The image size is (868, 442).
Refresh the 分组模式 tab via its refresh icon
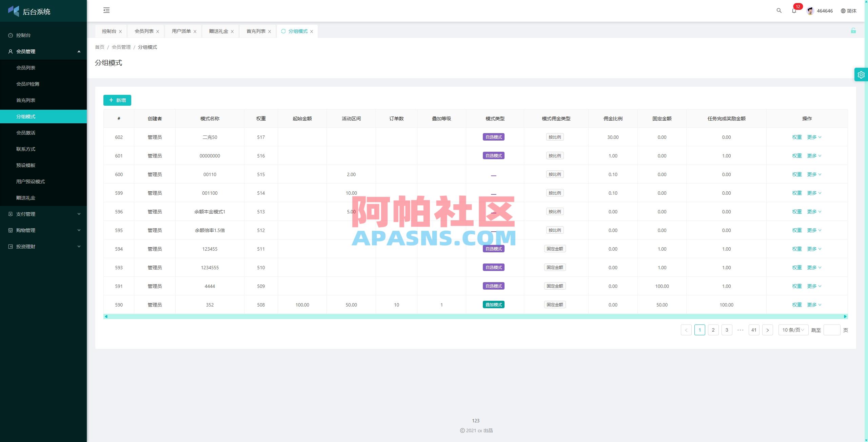pyautogui.click(x=283, y=31)
